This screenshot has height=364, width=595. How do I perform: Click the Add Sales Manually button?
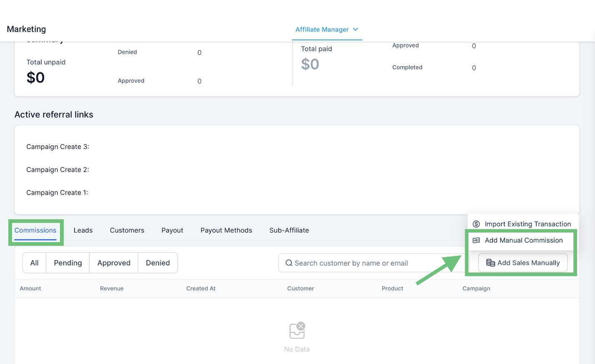(x=523, y=263)
